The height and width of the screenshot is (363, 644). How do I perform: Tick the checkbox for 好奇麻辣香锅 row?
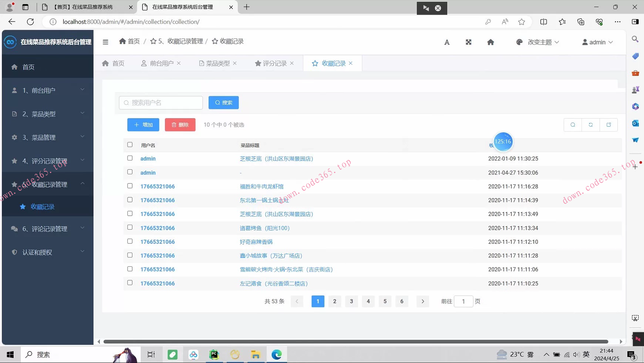pos(130,241)
